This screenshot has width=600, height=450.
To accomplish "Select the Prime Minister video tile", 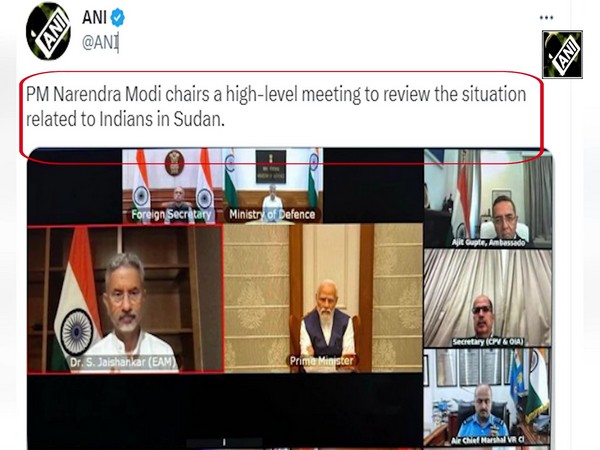I will (323, 298).
